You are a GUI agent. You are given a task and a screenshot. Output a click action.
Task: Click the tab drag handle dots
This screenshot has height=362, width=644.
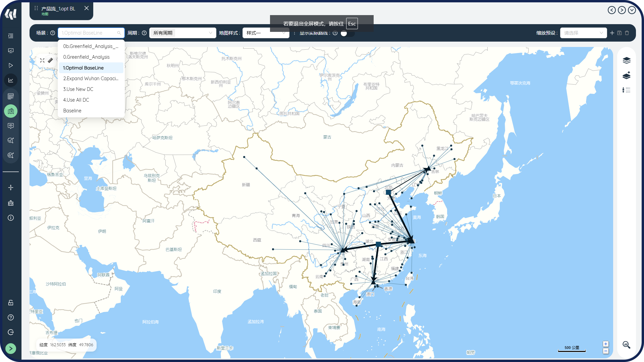[36, 8]
